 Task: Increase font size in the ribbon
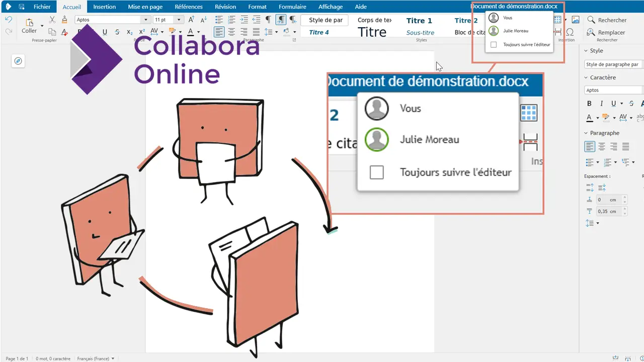[x=191, y=20]
